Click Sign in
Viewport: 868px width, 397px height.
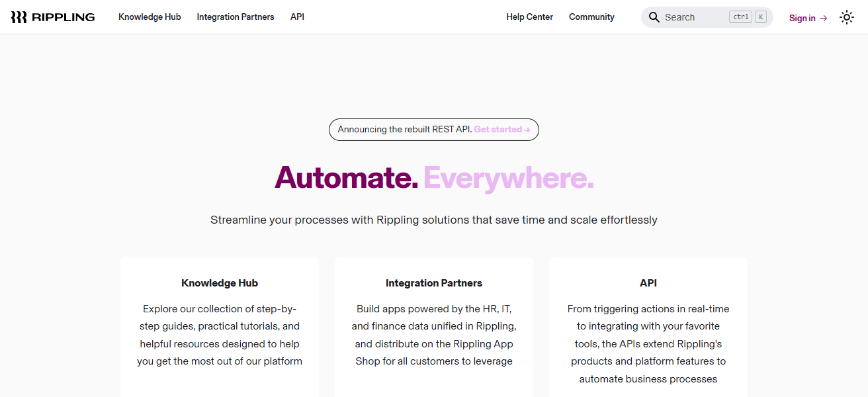point(801,18)
